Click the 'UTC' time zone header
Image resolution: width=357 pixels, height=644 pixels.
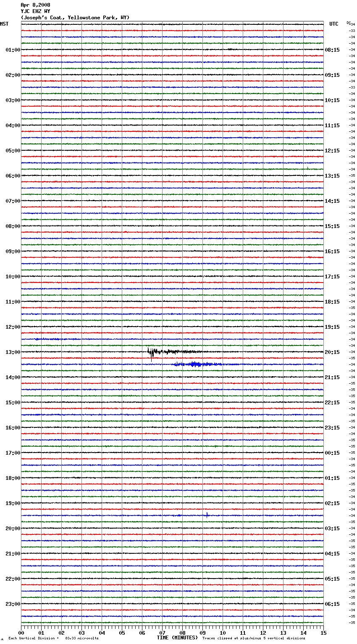[334, 24]
